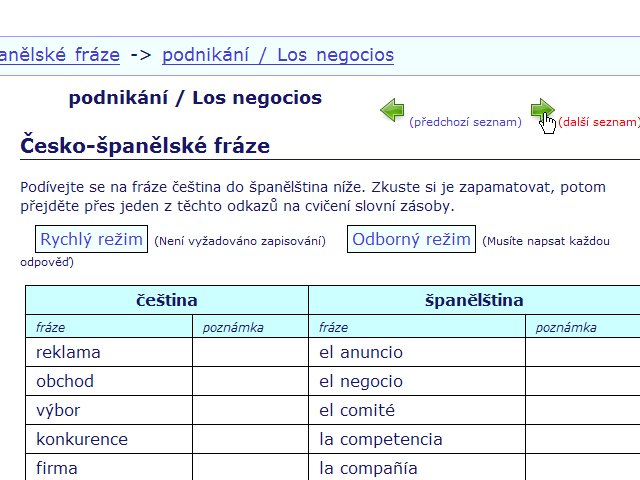Open the 'předchozí seznam' link
This screenshot has width=640, height=480.
[x=465, y=122]
